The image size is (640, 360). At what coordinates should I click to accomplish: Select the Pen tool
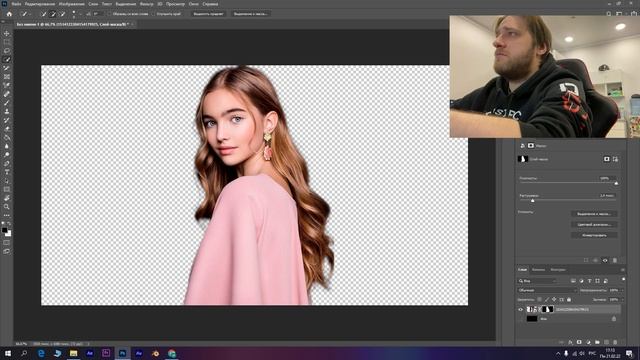(7, 164)
